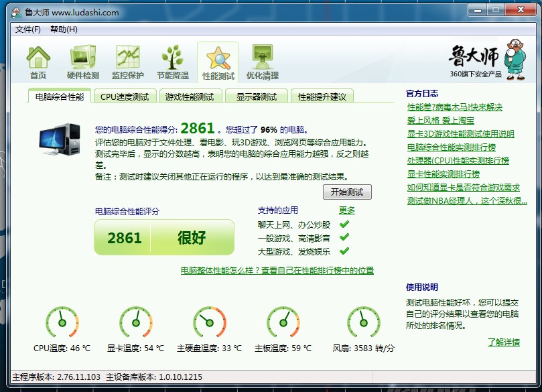
Task: Click the 主板温度 gauge dial
Action: click(283, 322)
